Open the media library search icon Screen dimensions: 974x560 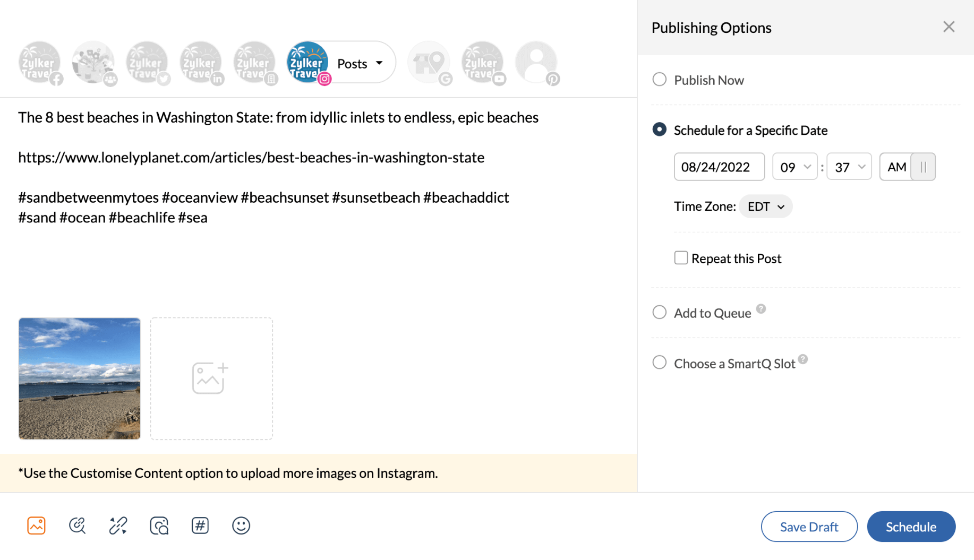pyautogui.click(x=159, y=525)
